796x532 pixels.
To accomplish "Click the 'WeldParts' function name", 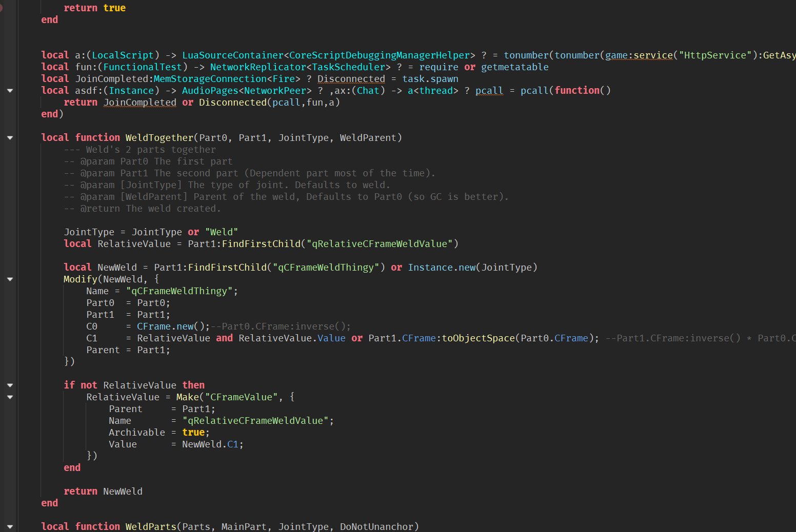I will 151,526.
